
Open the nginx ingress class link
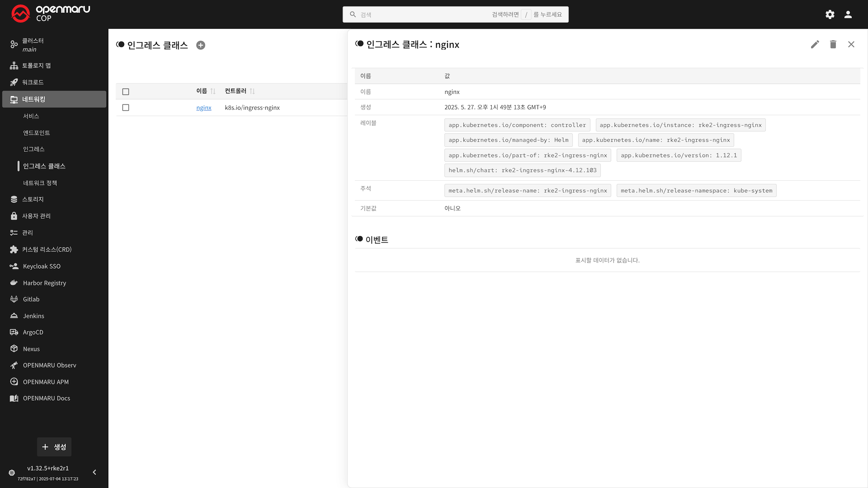pos(203,108)
